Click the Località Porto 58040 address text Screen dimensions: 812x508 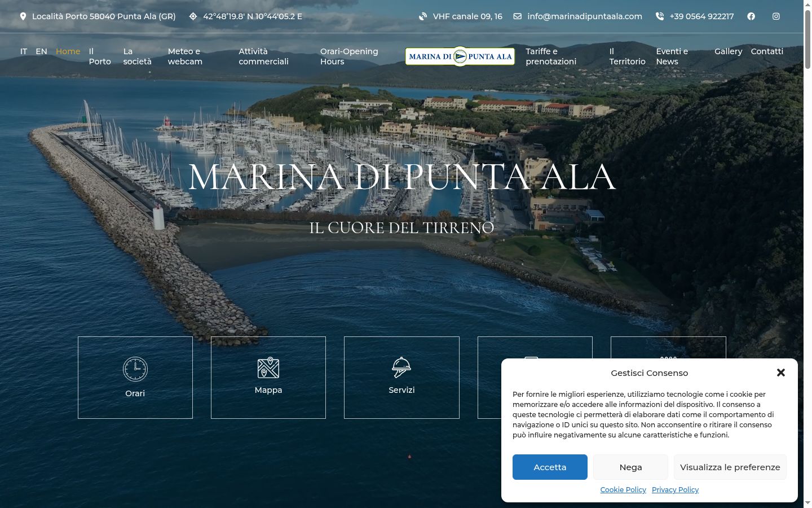click(x=104, y=16)
